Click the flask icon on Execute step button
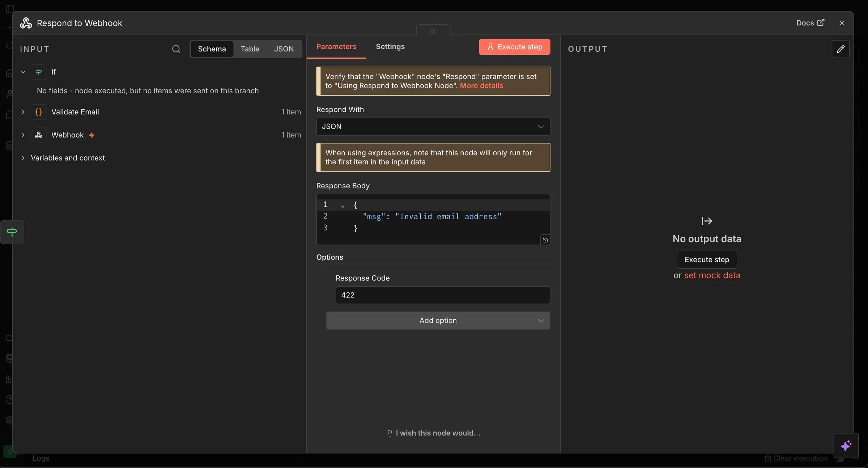This screenshot has width=868, height=468. point(490,47)
